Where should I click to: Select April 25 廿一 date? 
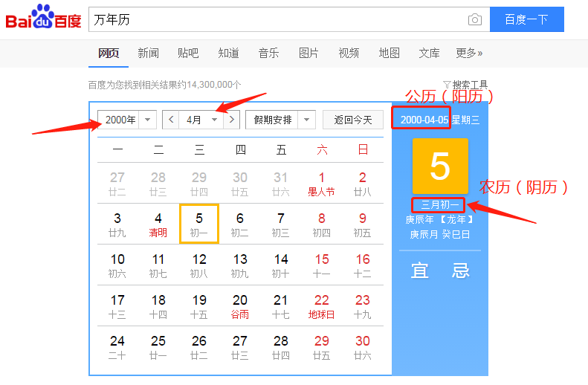[158, 347]
